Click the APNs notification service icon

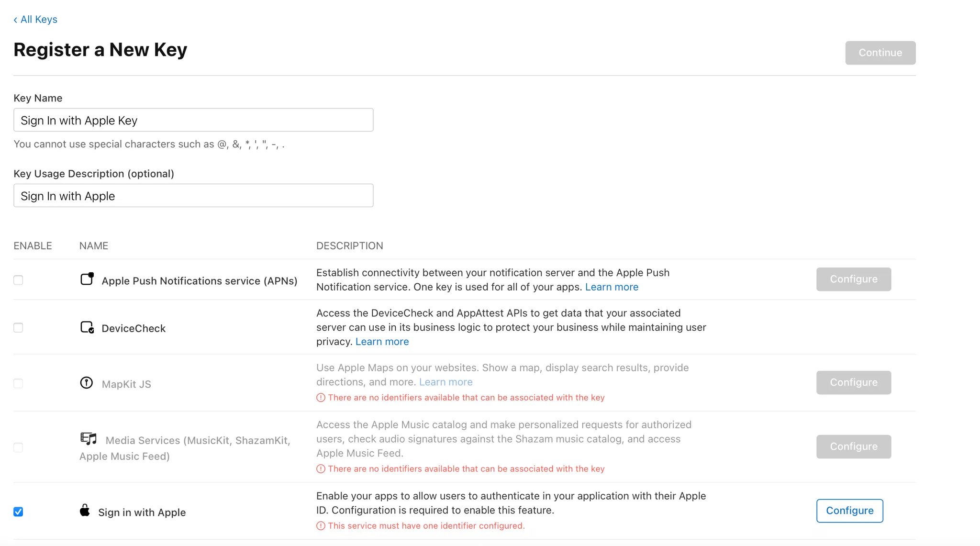click(x=87, y=279)
